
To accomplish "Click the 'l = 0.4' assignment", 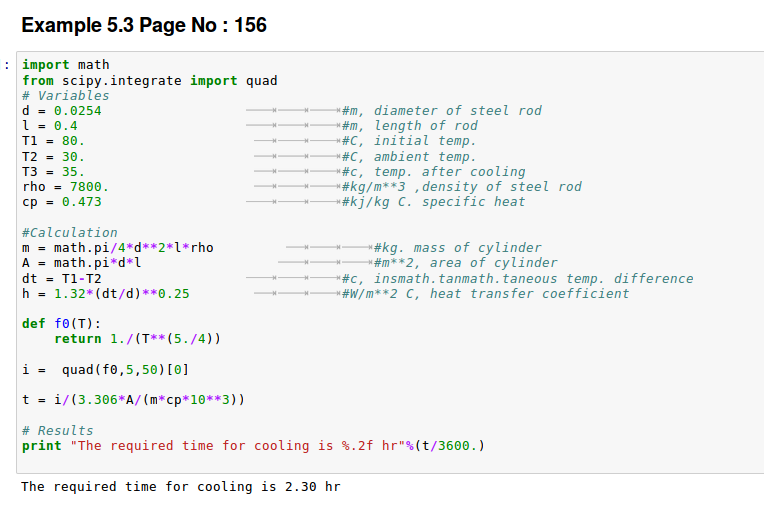I will tap(49, 126).
